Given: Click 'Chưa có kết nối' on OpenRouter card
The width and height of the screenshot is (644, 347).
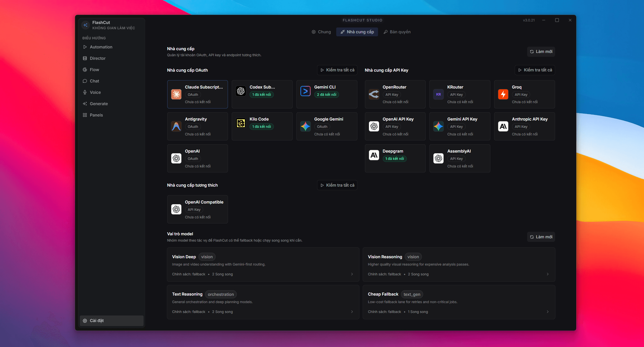Looking at the screenshot, I should 396,102.
